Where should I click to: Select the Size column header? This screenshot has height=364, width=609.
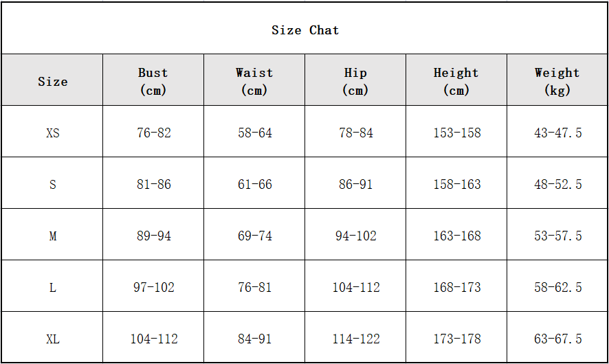click(53, 81)
